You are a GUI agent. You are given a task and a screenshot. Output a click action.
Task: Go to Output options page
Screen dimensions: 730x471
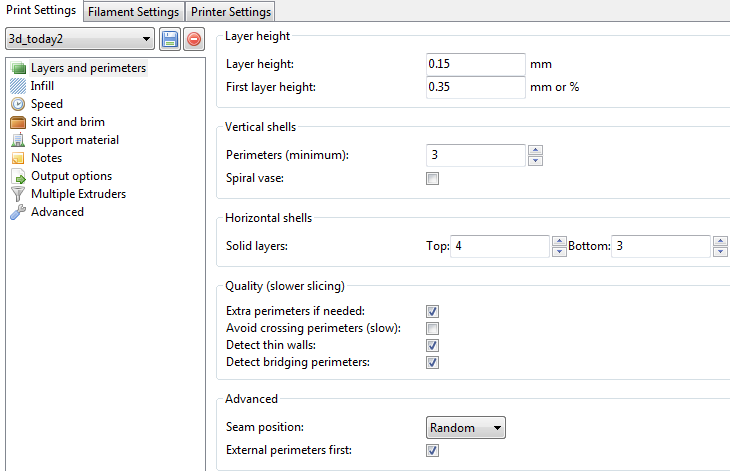(x=71, y=176)
